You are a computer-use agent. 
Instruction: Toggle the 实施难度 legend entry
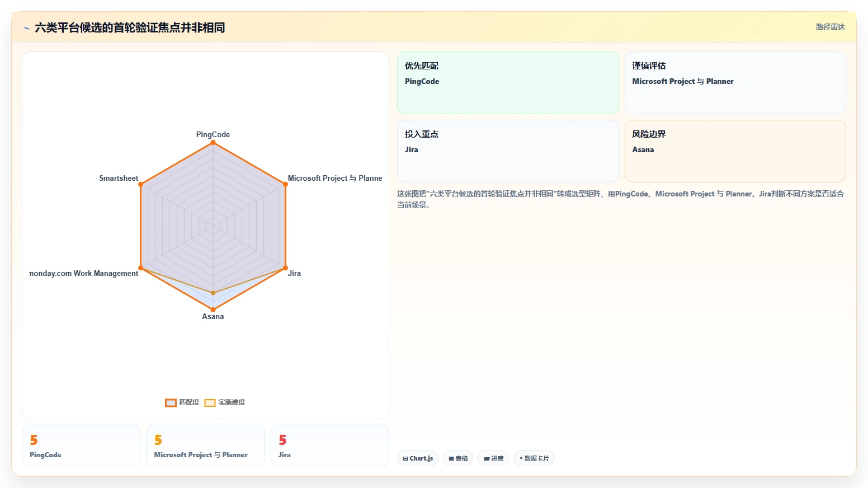point(225,402)
